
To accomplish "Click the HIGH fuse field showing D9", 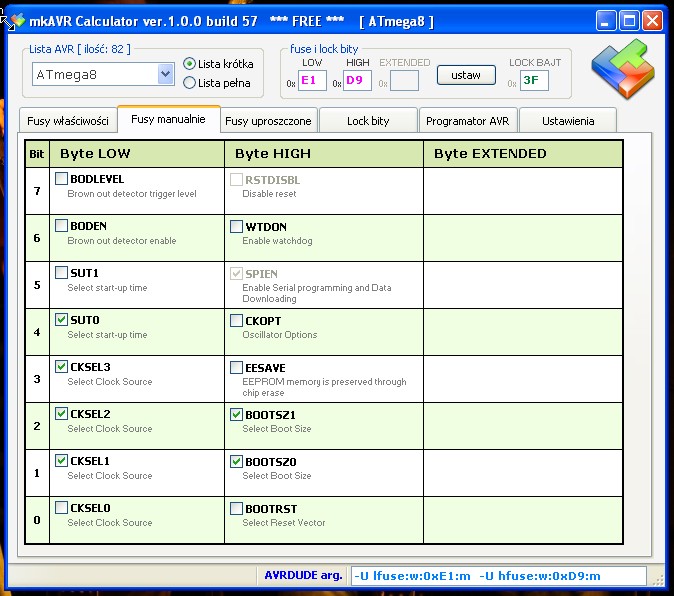I will [x=357, y=80].
